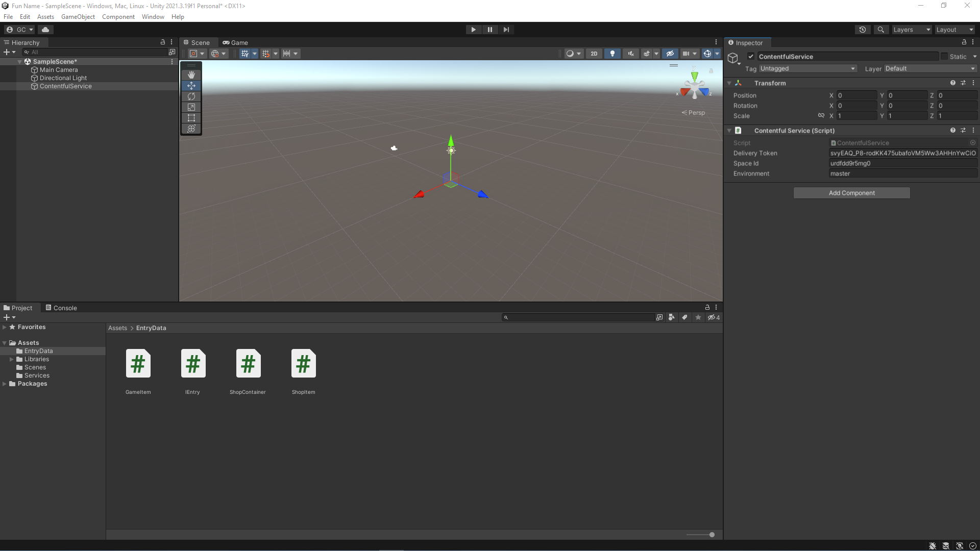Image resolution: width=980 pixels, height=551 pixels.
Task: Select the Scale tool
Action: click(191, 107)
